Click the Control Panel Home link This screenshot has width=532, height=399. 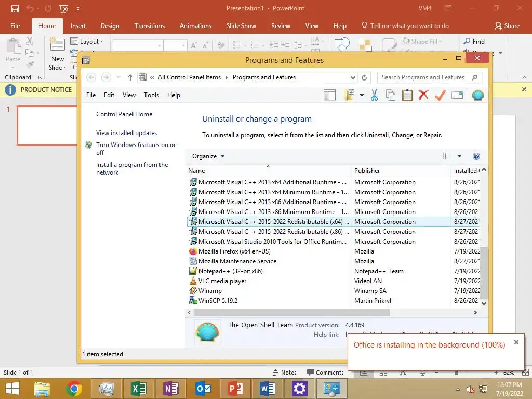pyautogui.click(x=124, y=114)
